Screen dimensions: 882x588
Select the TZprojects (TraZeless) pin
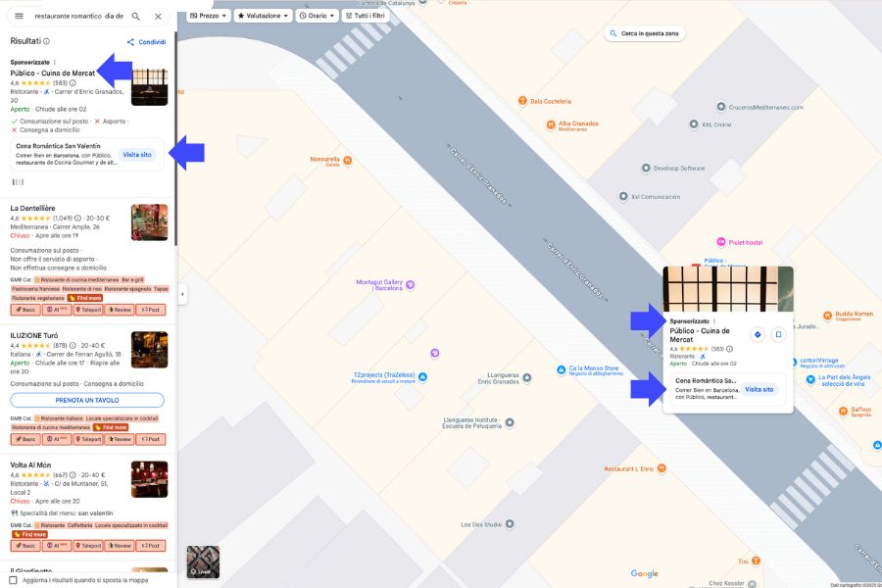(422, 376)
